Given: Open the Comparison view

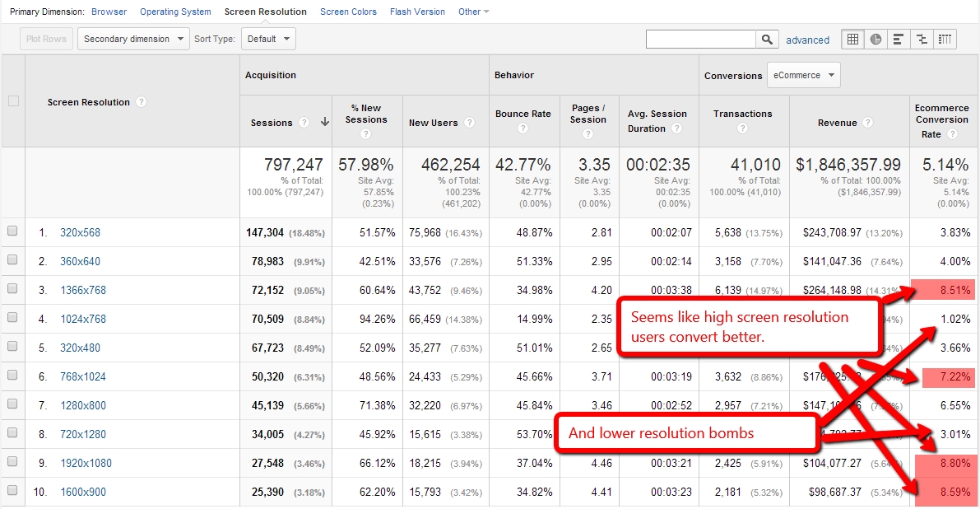Looking at the screenshot, I should pyautogui.click(x=921, y=39).
